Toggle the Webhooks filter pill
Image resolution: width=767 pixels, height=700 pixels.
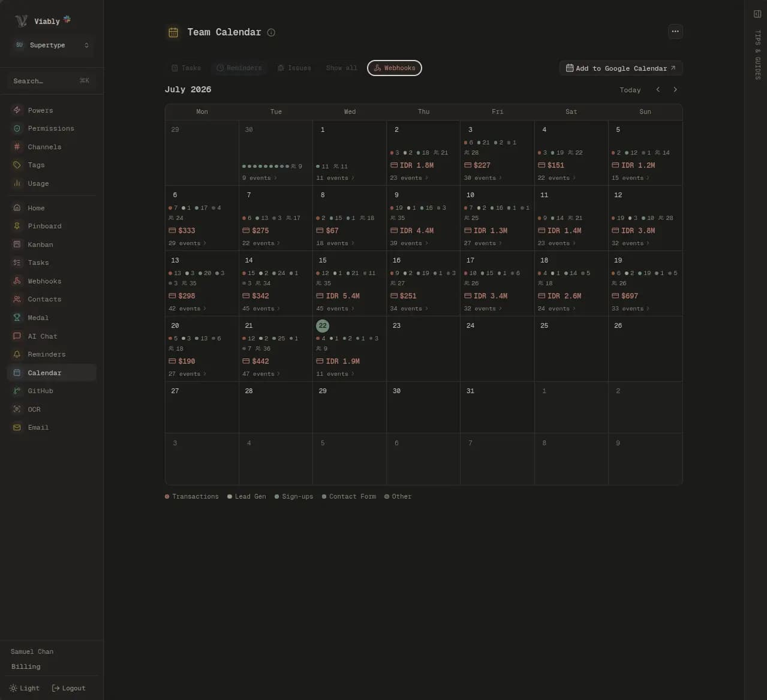coord(395,68)
